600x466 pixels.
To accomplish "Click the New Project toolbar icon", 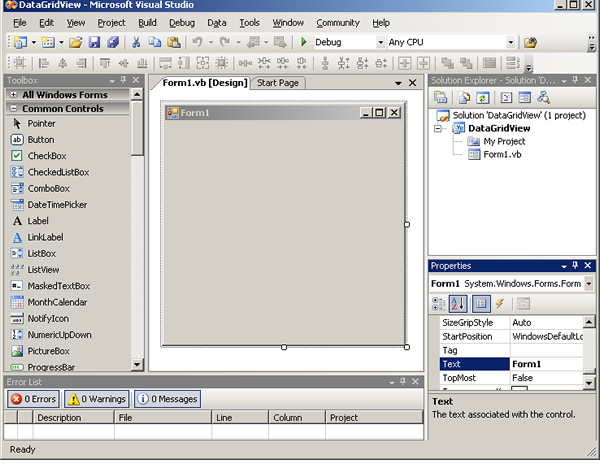I will (20, 42).
